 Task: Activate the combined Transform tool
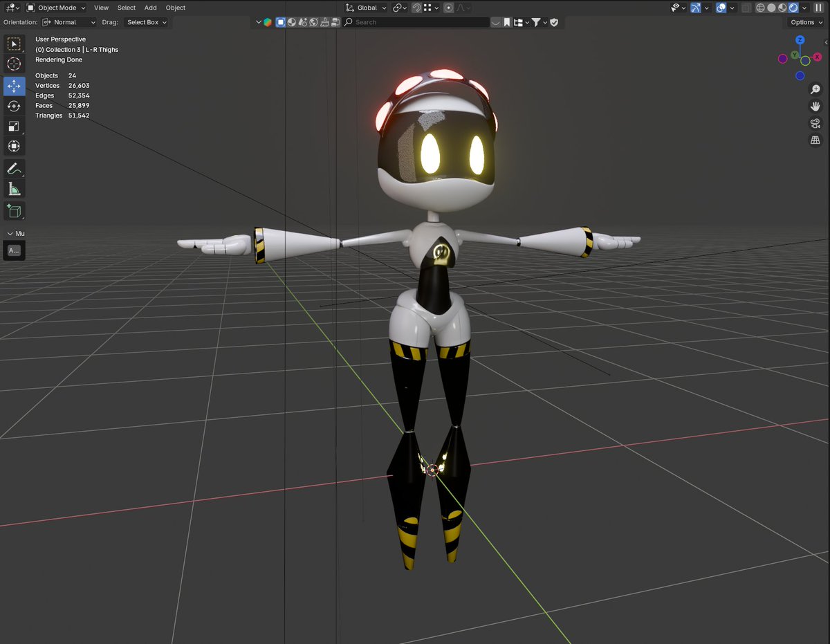pyautogui.click(x=14, y=146)
